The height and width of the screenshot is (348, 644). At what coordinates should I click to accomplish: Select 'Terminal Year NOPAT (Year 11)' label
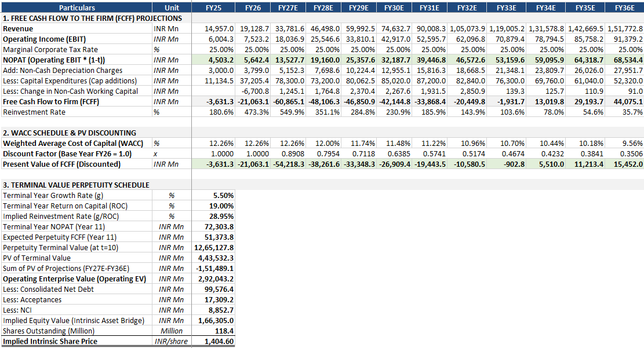54,227
